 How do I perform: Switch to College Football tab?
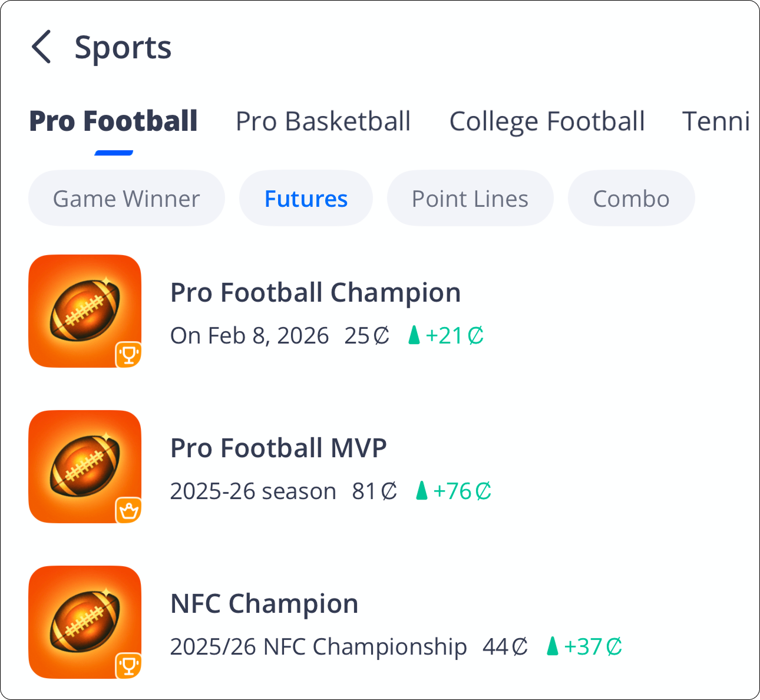tap(547, 121)
